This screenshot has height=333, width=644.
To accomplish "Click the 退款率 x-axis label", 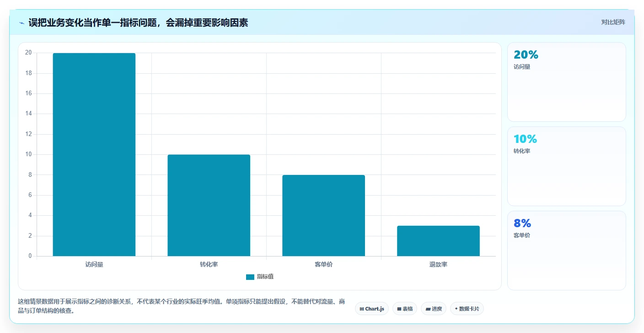I will (438, 265).
